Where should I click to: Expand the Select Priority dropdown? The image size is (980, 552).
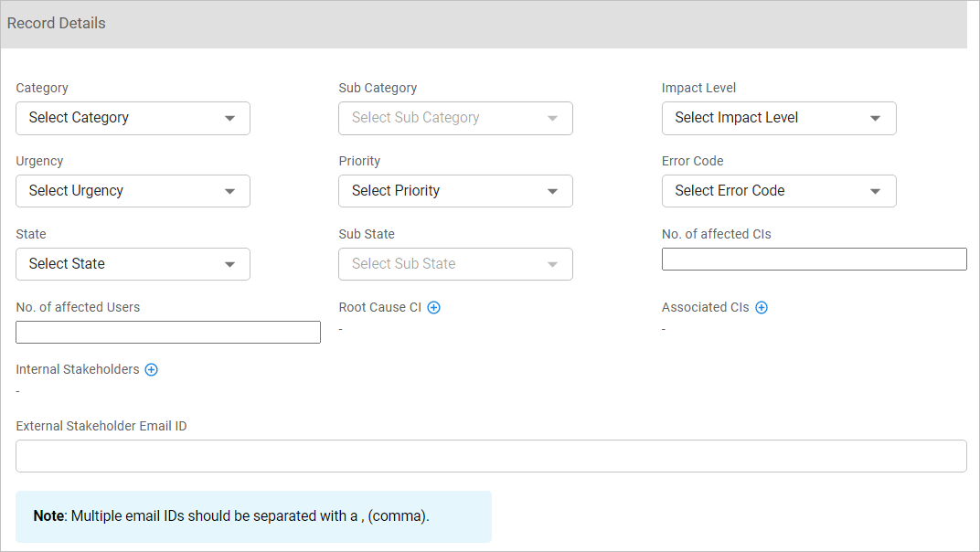click(x=455, y=191)
